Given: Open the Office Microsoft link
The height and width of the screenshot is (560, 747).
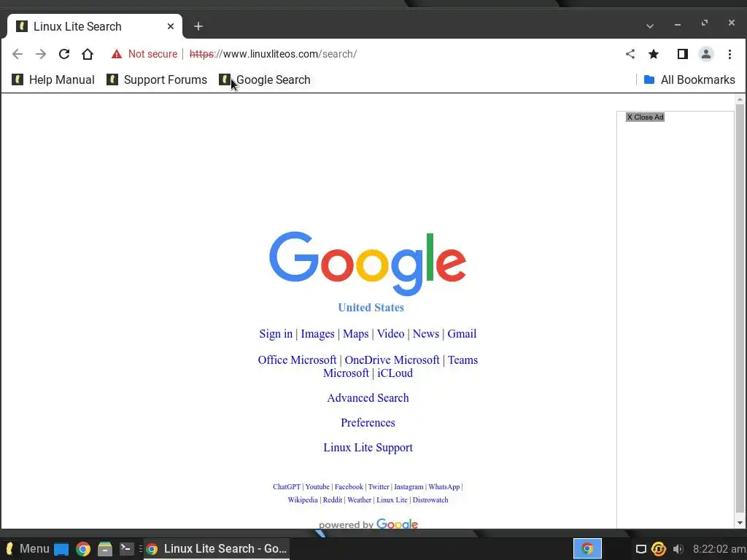Looking at the screenshot, I should coord(298,360).
